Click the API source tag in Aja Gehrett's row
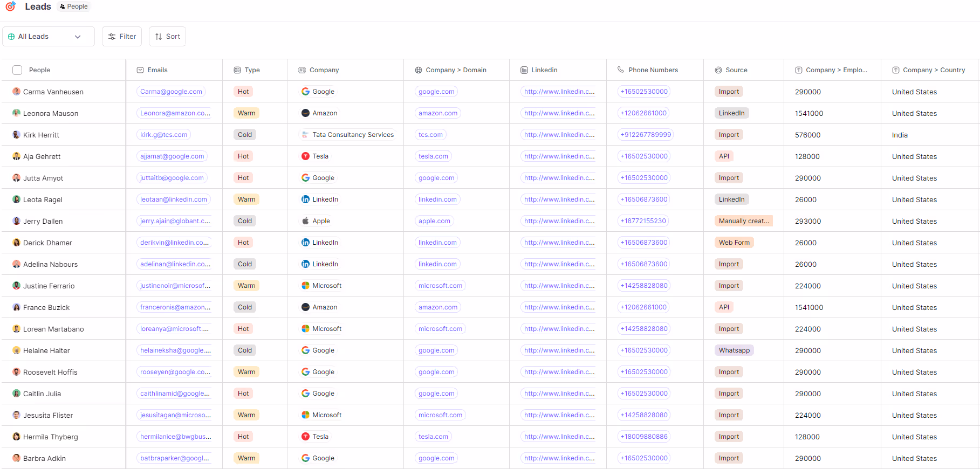 724,156
